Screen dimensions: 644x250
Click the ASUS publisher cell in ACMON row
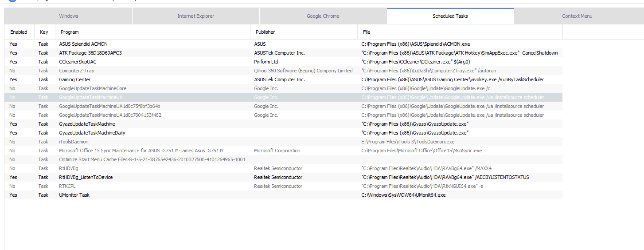click(x=260, y=44)
